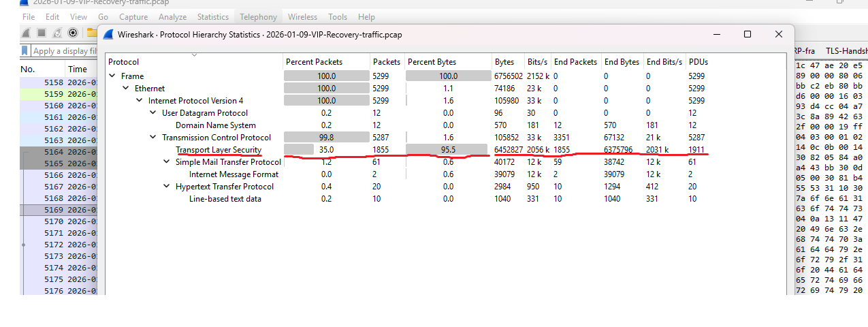
Task: Select packet 5176 in main window
Action: (59, 291)
